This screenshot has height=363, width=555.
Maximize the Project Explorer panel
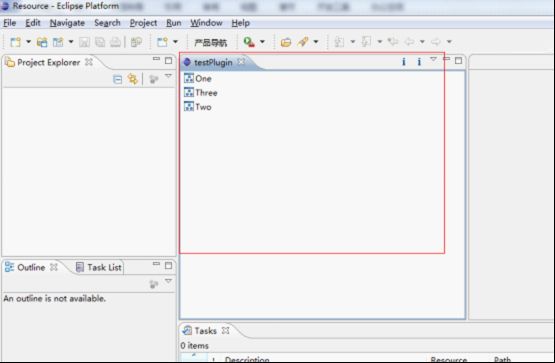(168, 60)
